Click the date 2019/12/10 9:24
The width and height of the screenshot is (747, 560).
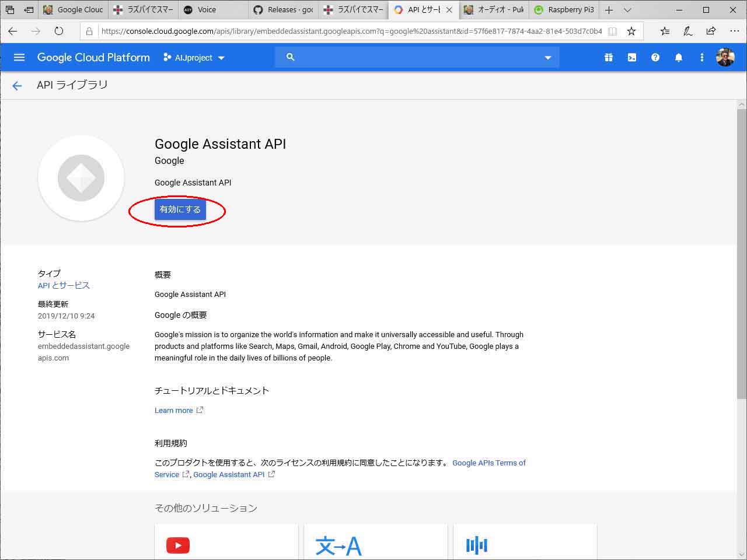pos(66,316)
